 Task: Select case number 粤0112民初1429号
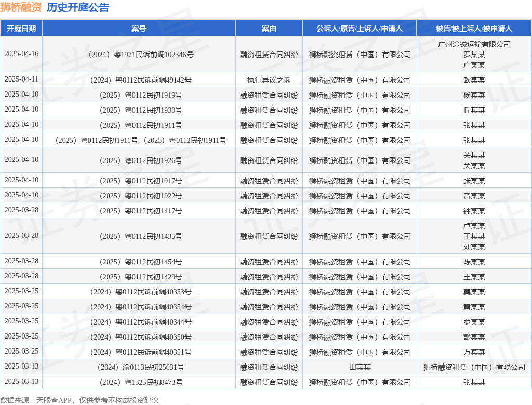(x=141, y=277)
